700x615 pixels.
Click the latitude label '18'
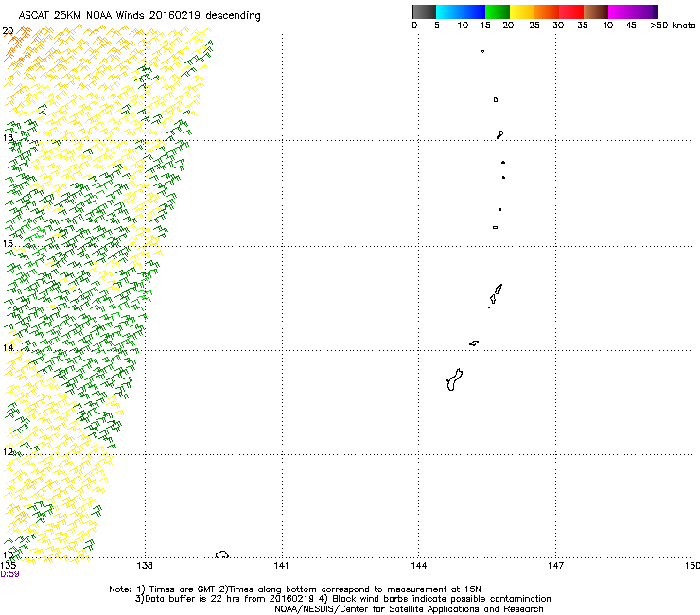coord(8,137)
